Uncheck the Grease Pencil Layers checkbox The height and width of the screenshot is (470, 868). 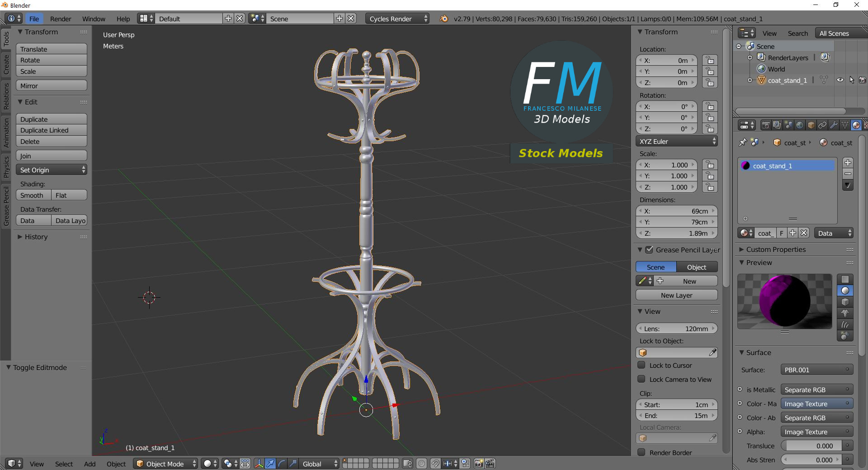(x=649, y=250)
